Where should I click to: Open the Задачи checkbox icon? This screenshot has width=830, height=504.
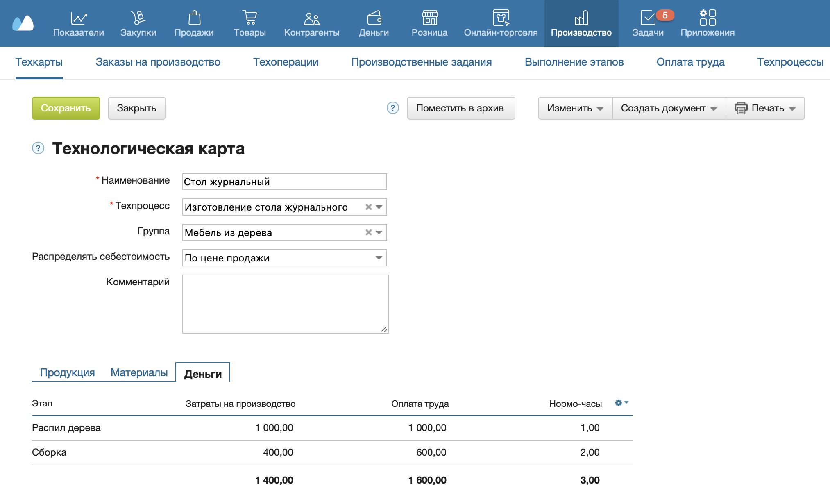648,18
